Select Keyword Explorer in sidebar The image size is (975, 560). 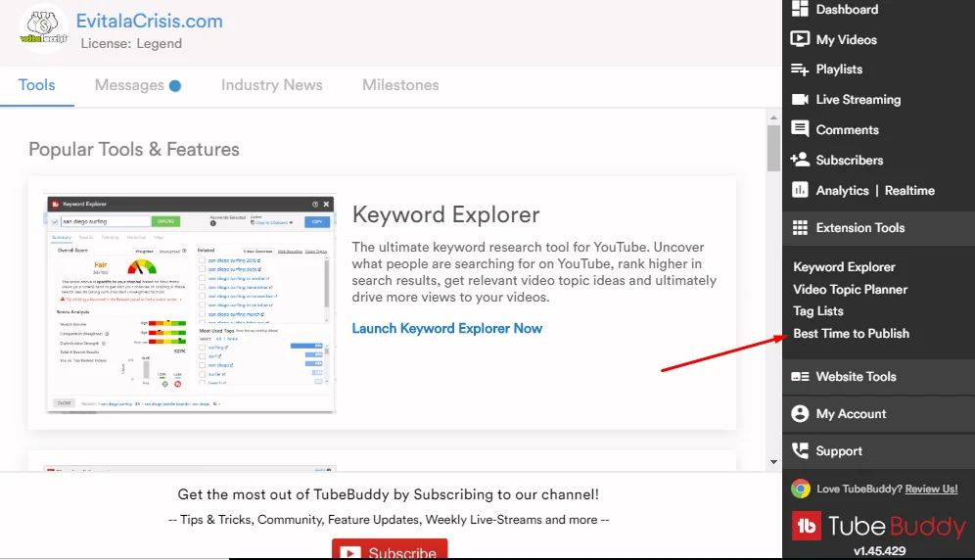pyautogui.click(x=844, y=267)
